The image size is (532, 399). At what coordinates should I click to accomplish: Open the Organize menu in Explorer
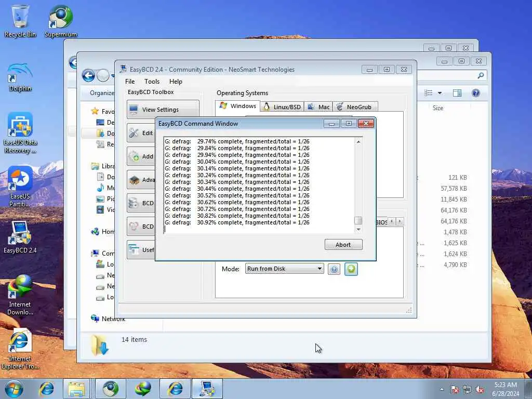tap(102, 93)
